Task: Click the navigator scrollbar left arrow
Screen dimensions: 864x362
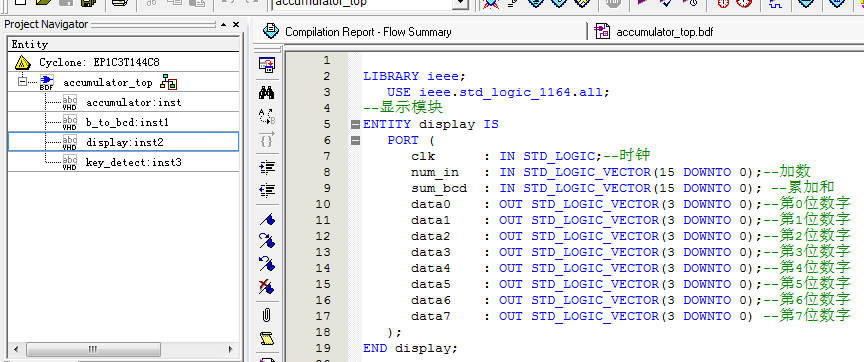Action: (x=17, y=349)
